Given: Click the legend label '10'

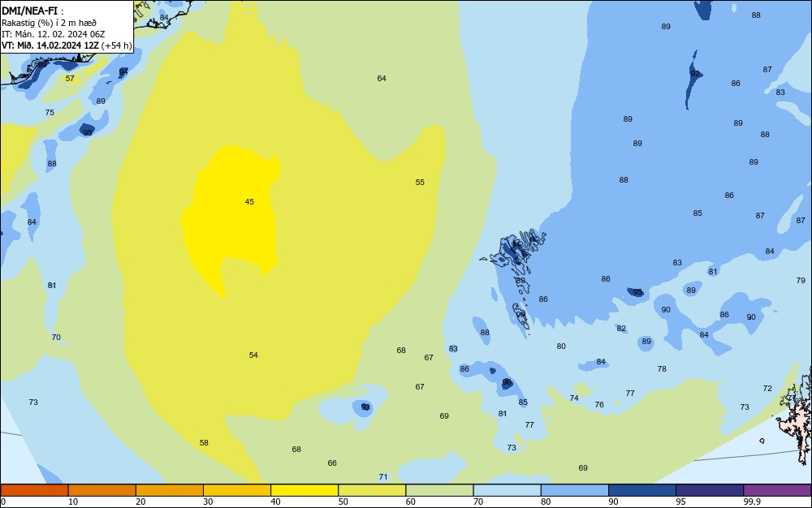Looking at the screenshot, I should click(x=73, y=502).
